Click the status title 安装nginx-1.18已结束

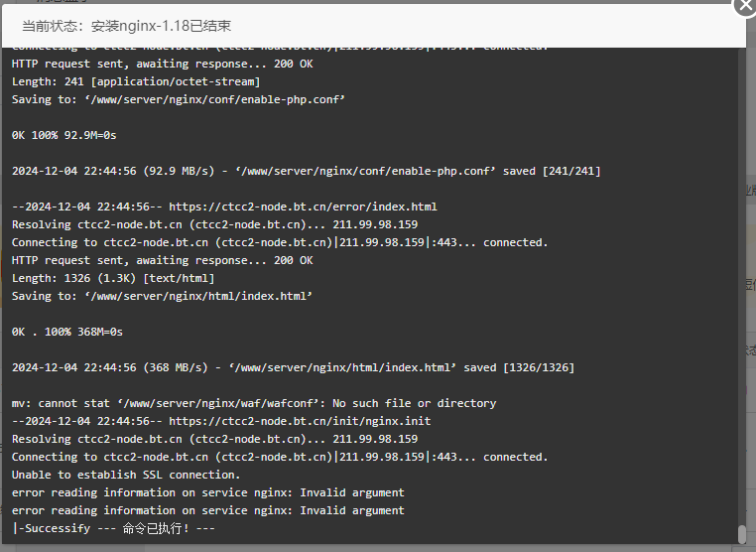click(x=126, y=26)
